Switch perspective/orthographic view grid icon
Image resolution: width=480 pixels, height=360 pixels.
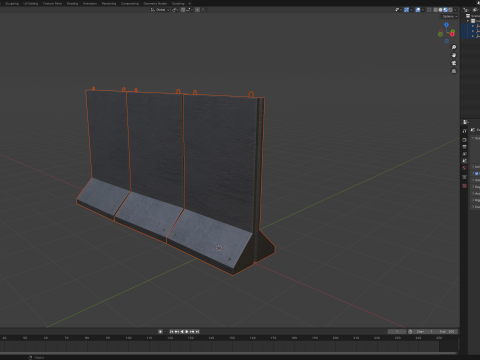point(454,71)
